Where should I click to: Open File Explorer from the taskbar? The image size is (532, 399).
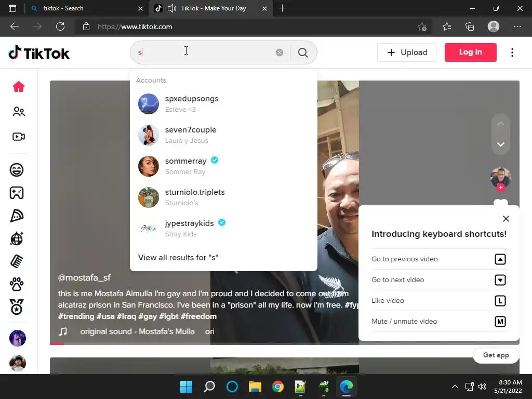coord(255,387)
